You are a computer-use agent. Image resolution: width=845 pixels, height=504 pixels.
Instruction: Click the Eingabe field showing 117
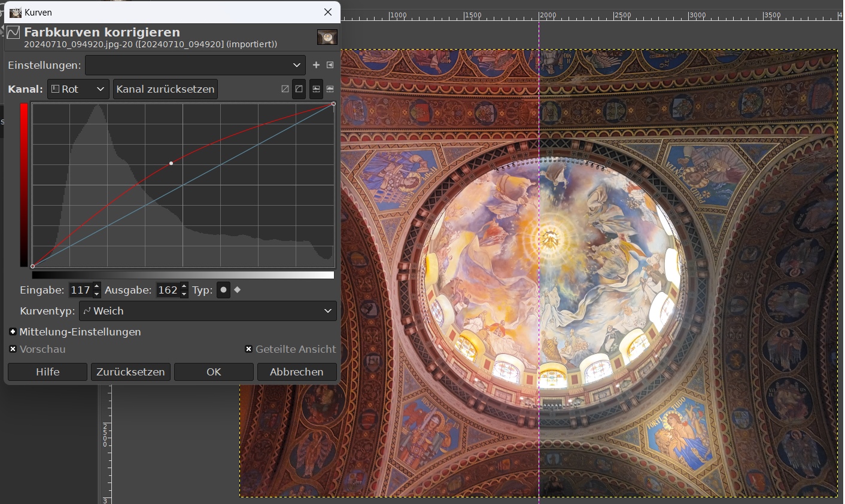[81, 290]
